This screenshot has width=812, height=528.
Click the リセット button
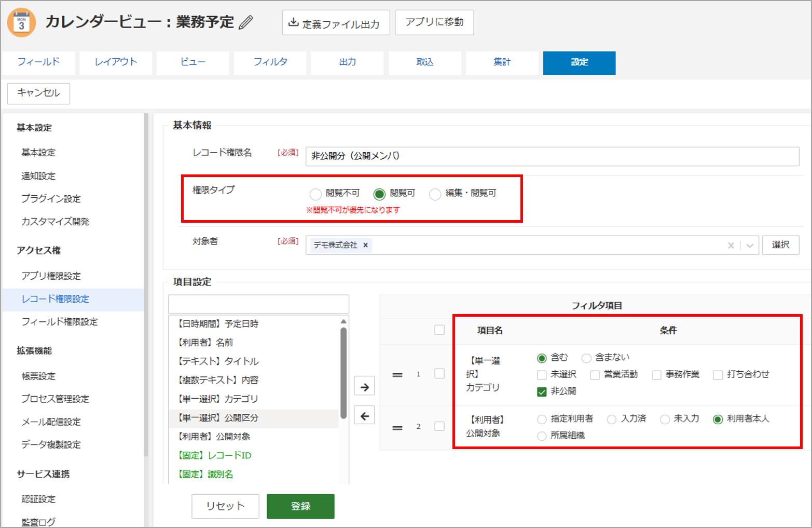pyautogui.click(x=225, y=506)
